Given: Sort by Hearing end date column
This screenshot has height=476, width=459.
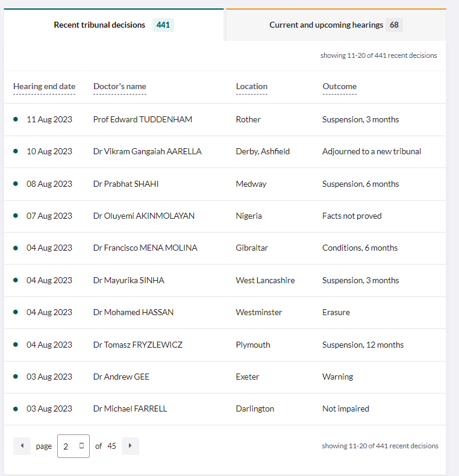Looking at the screenshot, I should coord(44,87).
